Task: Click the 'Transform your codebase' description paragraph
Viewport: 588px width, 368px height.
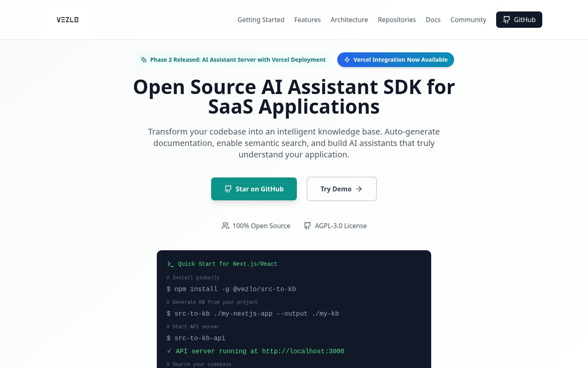Action: (294, 143)
